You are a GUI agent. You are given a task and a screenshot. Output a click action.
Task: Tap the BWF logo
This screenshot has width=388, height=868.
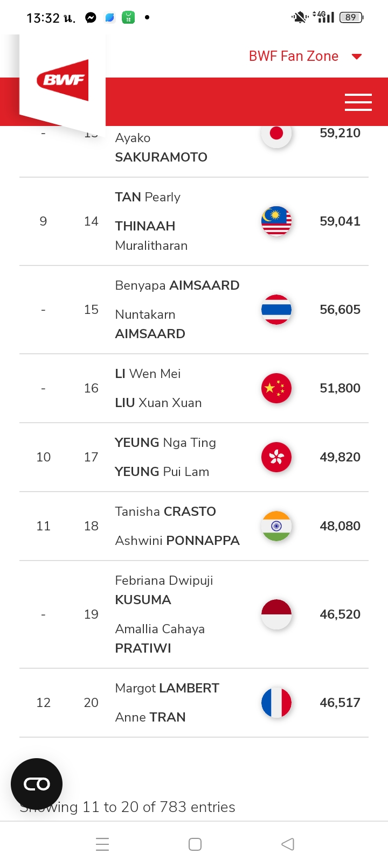click(63, 80)
